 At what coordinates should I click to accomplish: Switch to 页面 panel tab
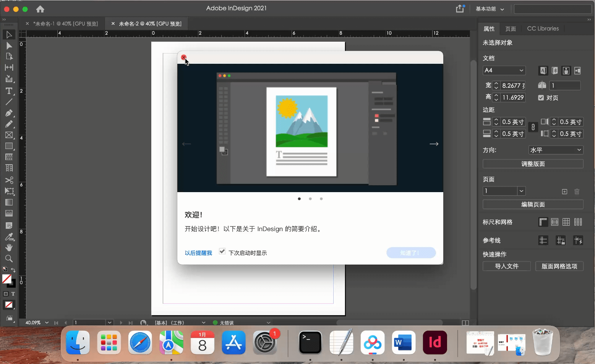click(511, 29)
